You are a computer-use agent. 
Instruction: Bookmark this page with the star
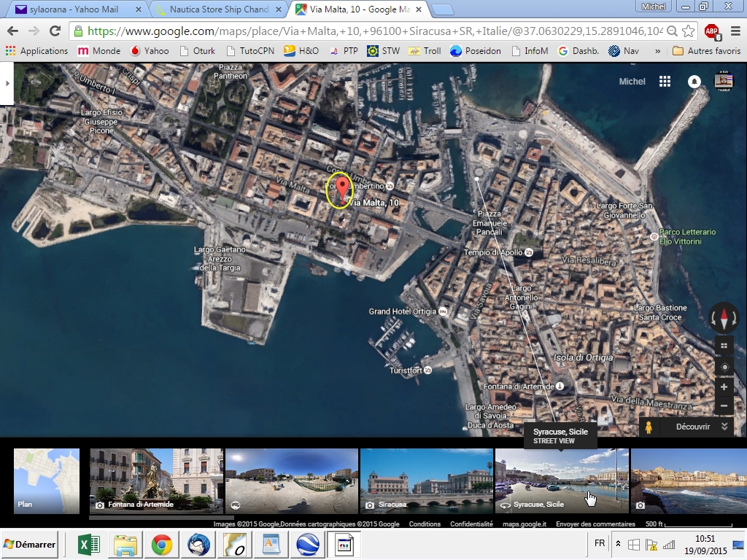(689, 31)
